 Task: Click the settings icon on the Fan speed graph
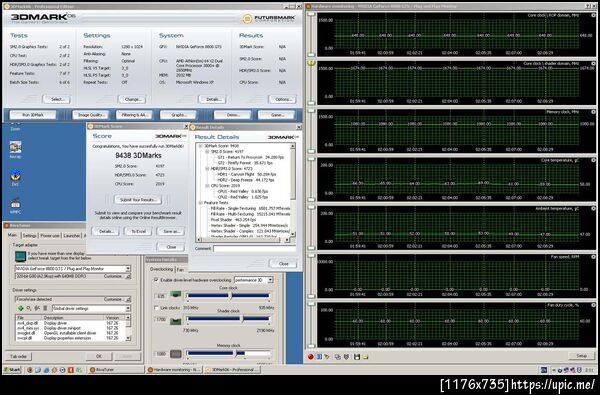(x=593, y=257)
